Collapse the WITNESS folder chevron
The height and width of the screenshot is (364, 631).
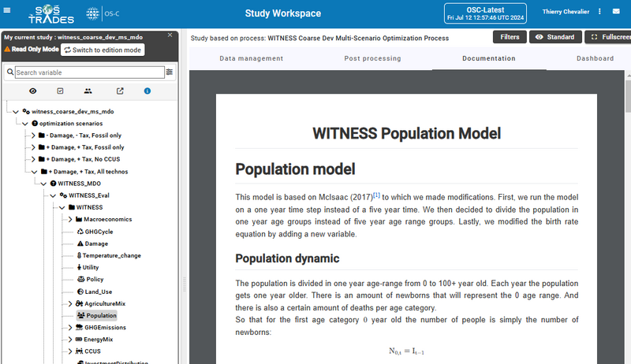(62, 208)
